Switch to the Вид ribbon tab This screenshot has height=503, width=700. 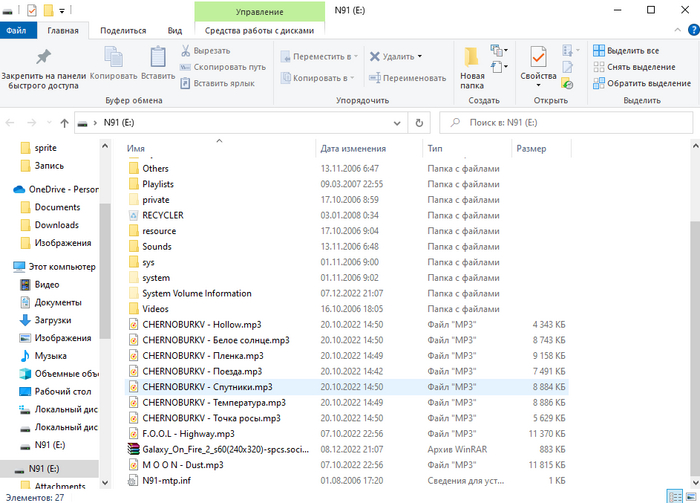click(174, 31)
